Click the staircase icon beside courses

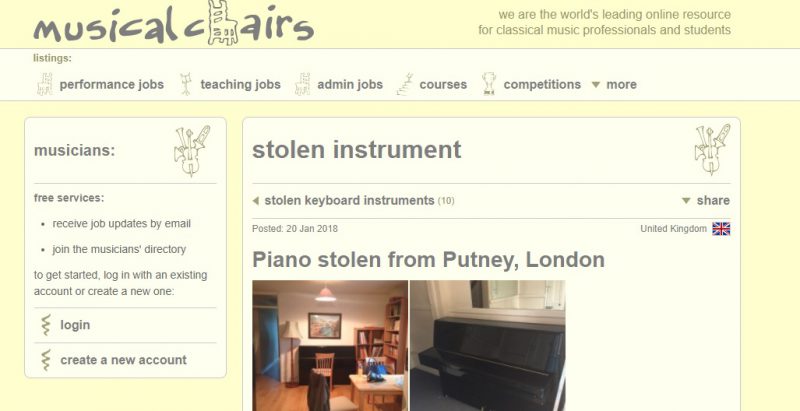(405, 84)
